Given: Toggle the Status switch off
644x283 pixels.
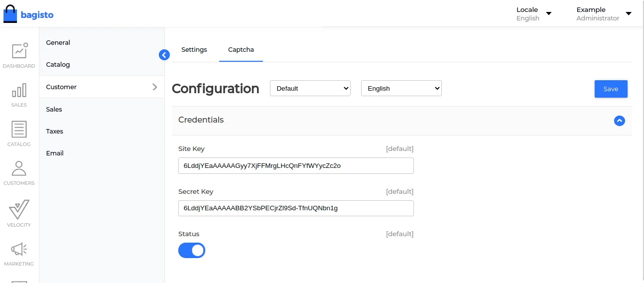Looking at the screenshot, I should (x=192, y=250).
